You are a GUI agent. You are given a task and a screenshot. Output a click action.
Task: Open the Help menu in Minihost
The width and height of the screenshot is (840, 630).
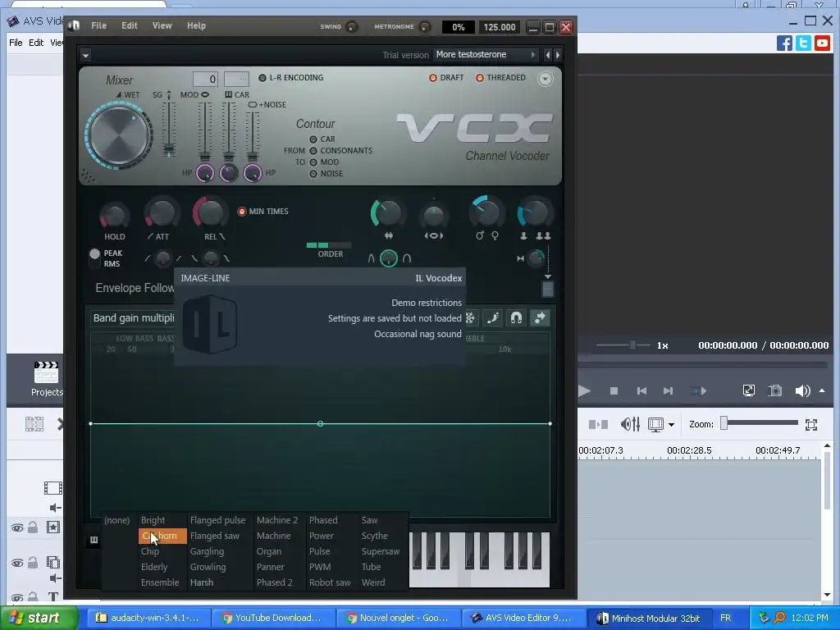click(196, 25)
